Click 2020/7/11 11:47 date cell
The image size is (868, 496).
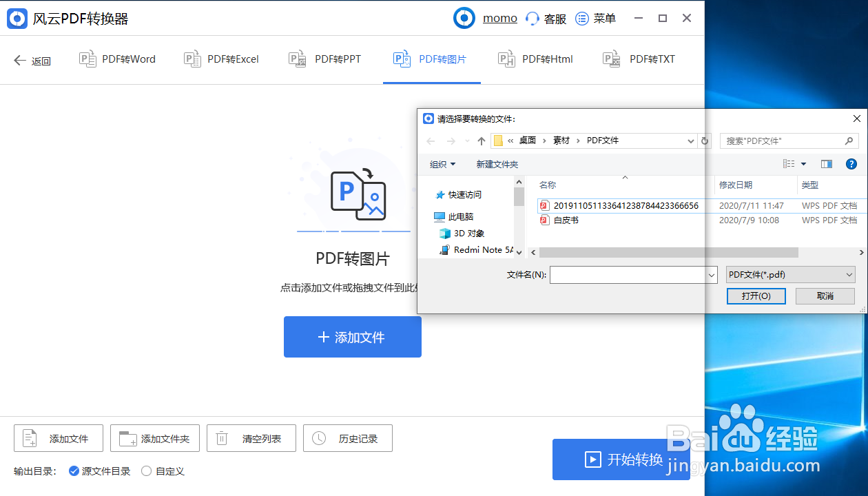[752, 205]
